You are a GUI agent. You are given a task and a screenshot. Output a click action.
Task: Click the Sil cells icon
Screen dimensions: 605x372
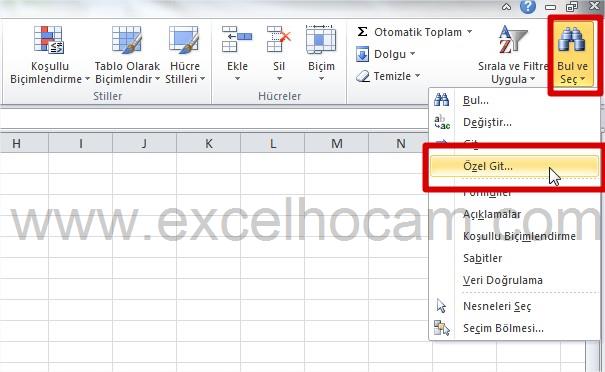279,39
